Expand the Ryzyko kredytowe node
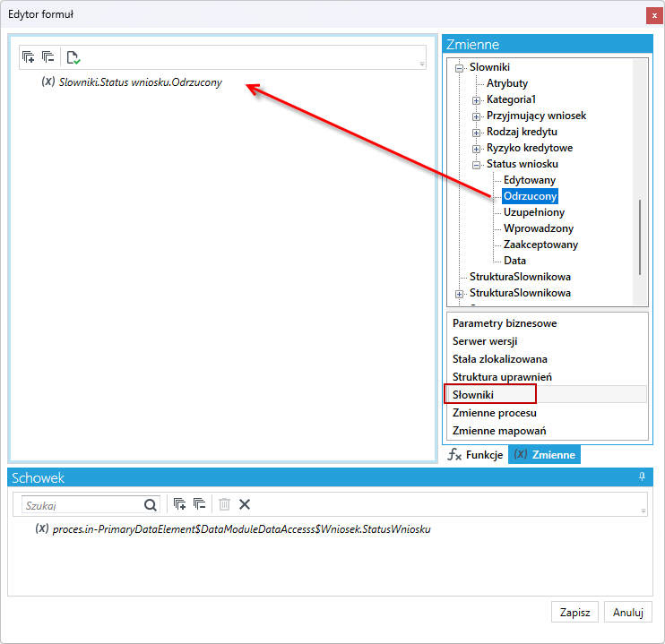 (476, 149)
